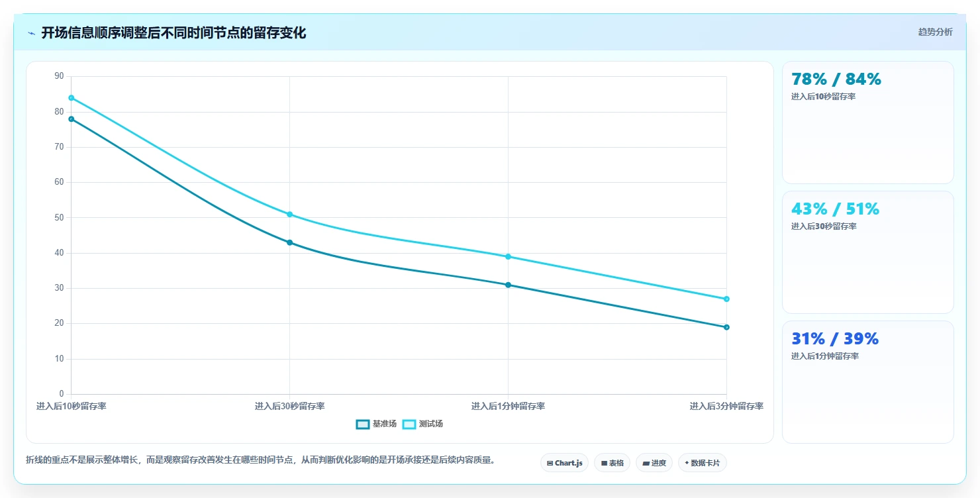Click the lightning icon beside the chart title

31,33
